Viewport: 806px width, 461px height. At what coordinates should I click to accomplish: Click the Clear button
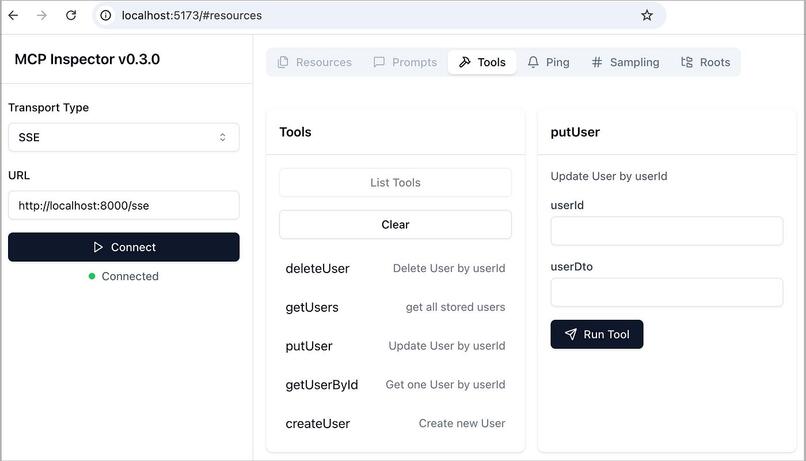point(395,225)
